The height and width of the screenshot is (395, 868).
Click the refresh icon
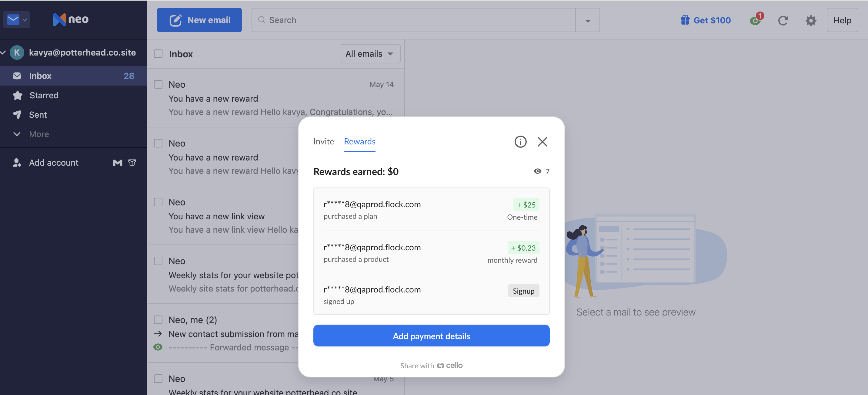point(783,21)
